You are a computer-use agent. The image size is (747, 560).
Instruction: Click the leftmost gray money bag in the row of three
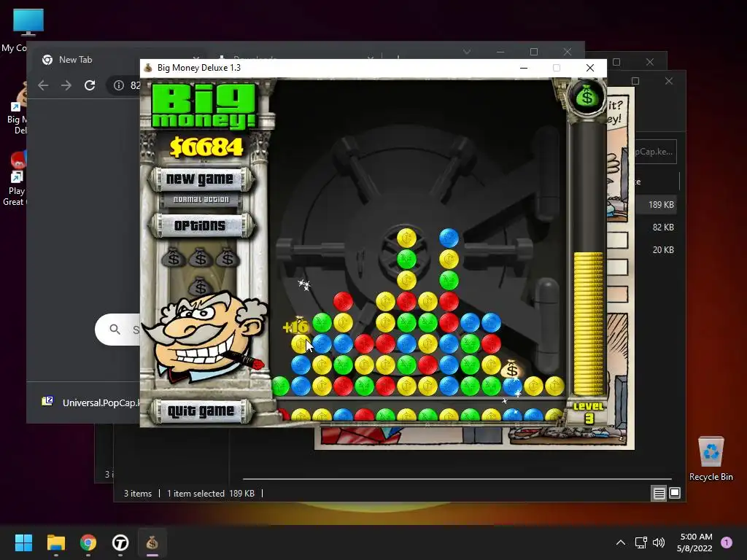pos(174,257)
